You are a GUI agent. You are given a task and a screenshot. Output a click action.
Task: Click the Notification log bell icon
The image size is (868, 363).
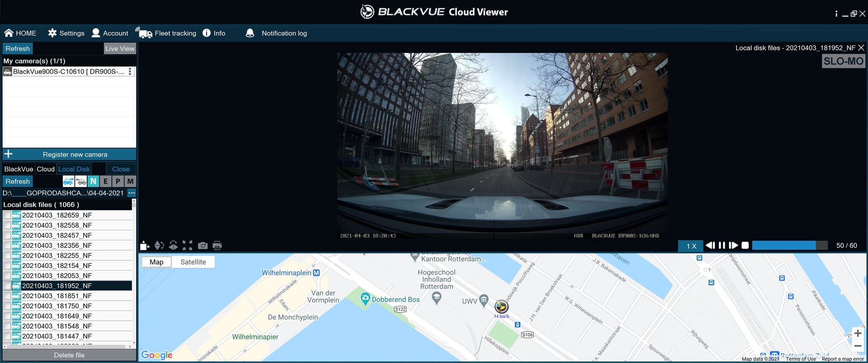click(x=250, y=33)
